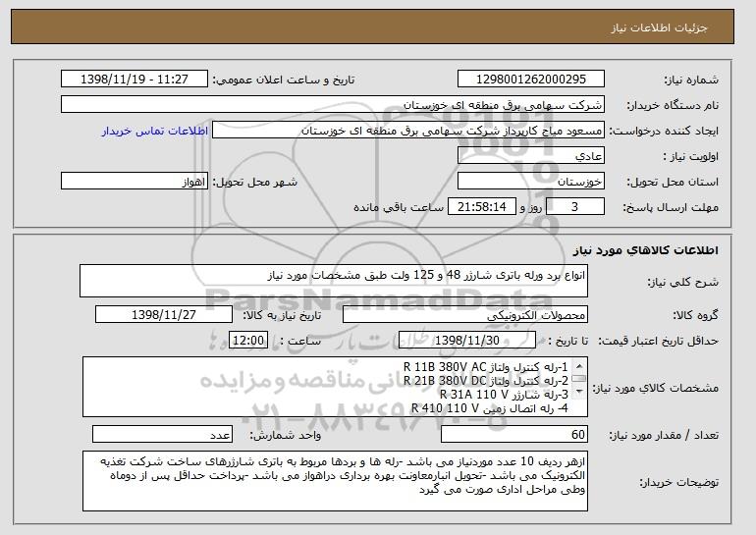Click the buyer description text area
This screenshot has width=756, height=535.
(x=336, y=481)
